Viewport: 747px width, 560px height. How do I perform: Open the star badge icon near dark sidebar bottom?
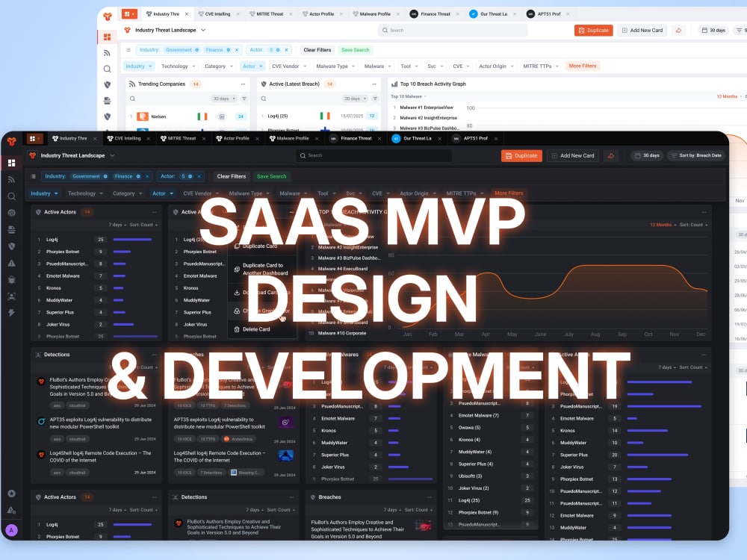click(12, 494)
